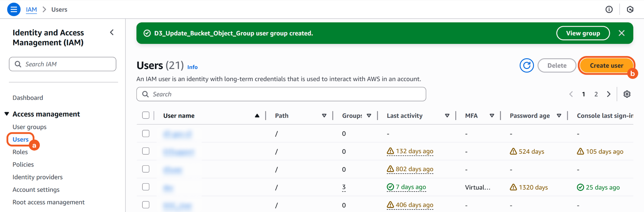Collapse the IAM side navigation panel
644x212 pixels.
point(112,32)
